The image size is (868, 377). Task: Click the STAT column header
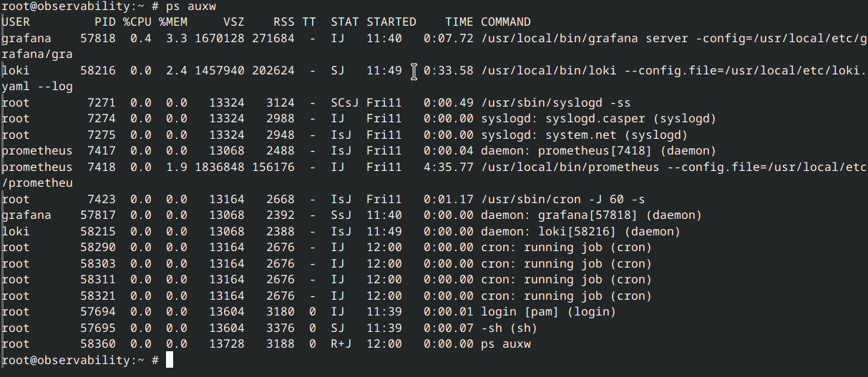(344, 22)
